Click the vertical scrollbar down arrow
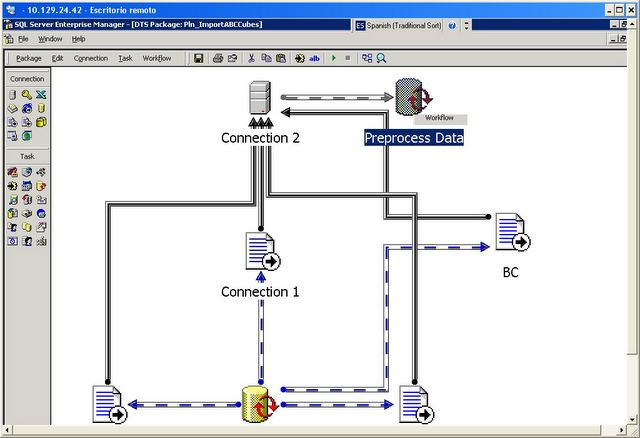 632,419
